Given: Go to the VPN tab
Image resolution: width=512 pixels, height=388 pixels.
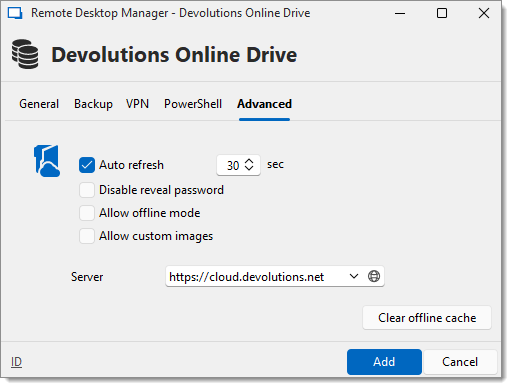Looking at the screenshot, I should (138, 105).
